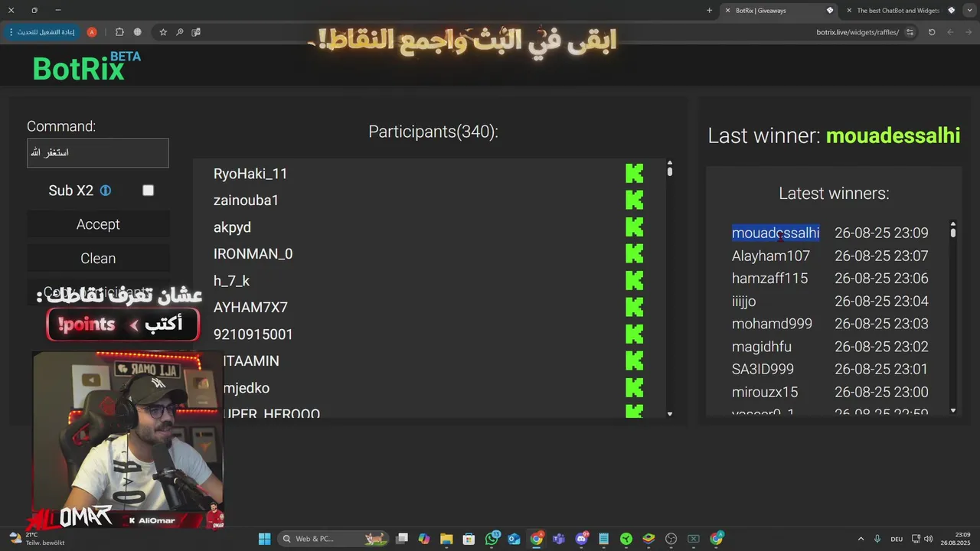Open the weather widget showing 21°C
The image size is (980, 551).
pyautogui.click(x=36, y=539)
